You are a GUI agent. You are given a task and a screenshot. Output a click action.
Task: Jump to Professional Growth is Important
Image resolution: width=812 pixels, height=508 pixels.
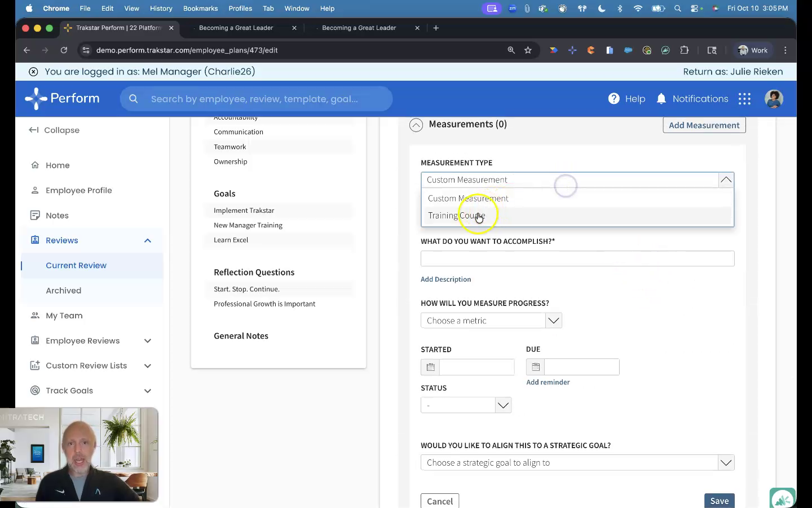tap(264, 304)
